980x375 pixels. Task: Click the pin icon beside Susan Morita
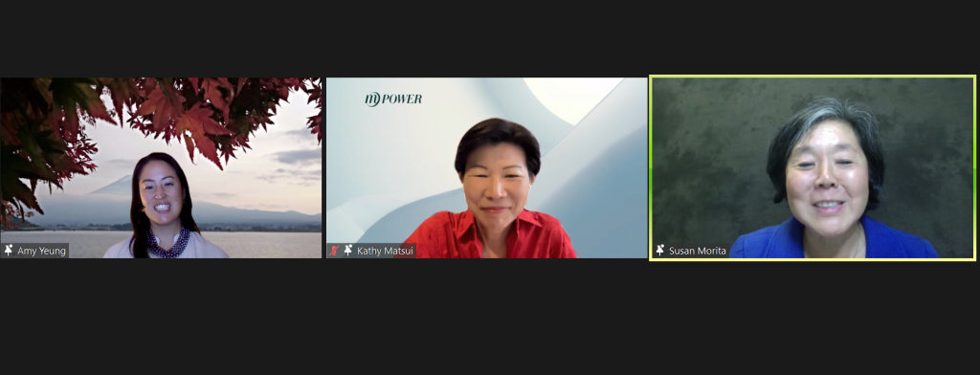(660, 250)
